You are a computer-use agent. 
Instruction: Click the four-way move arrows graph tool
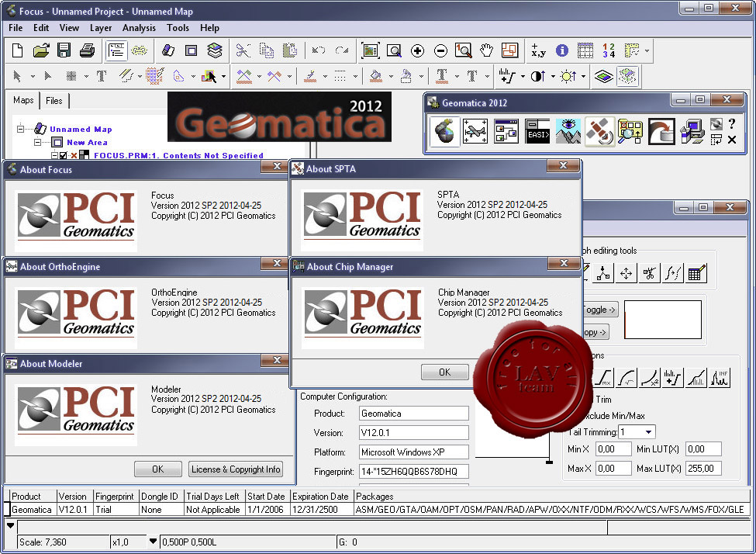627,274
